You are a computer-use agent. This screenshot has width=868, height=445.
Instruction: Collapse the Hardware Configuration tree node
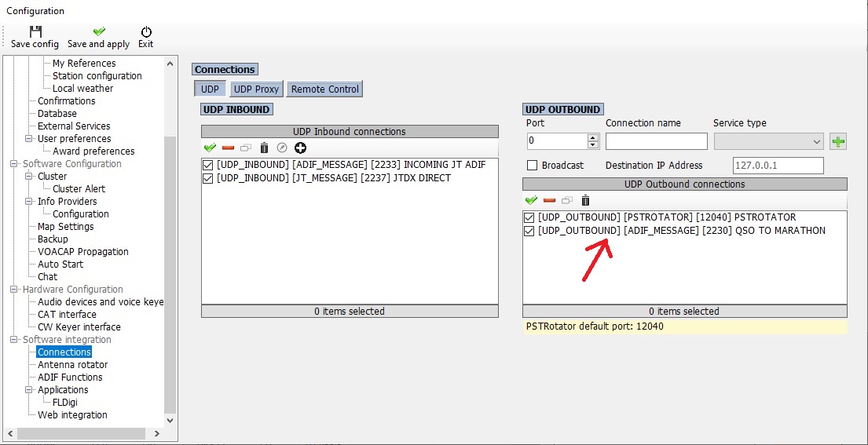[x=14, y=290]
